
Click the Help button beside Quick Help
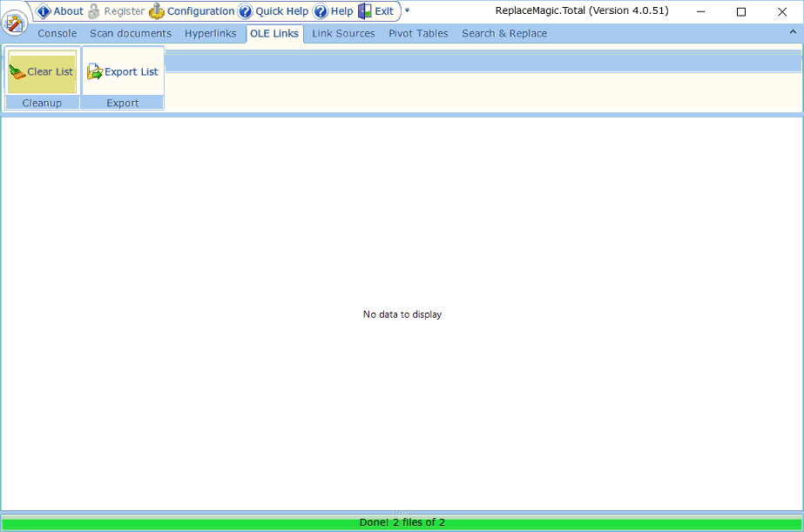[334, 11]
